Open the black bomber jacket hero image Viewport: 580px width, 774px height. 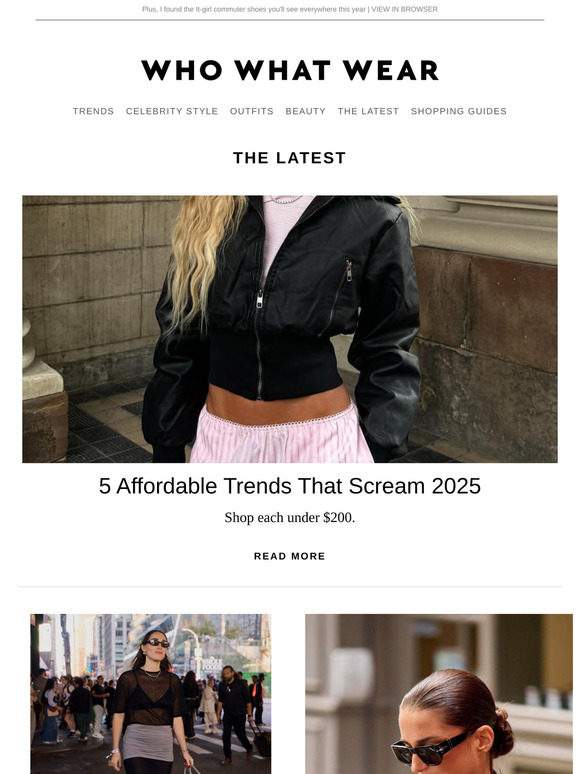click(290, 329)
